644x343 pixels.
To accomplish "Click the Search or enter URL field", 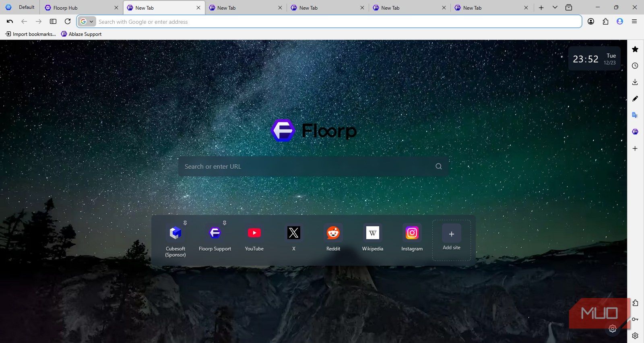I will coord(313,167).
